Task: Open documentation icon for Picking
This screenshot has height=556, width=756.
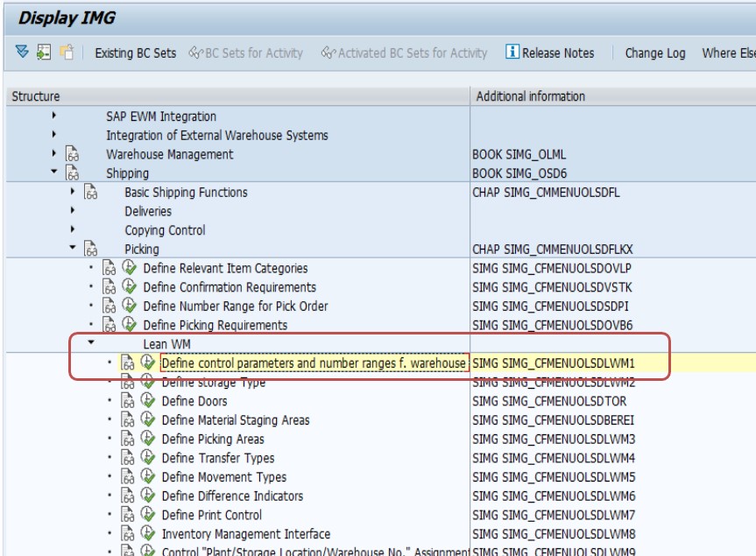Action: (x=90, y=249)
